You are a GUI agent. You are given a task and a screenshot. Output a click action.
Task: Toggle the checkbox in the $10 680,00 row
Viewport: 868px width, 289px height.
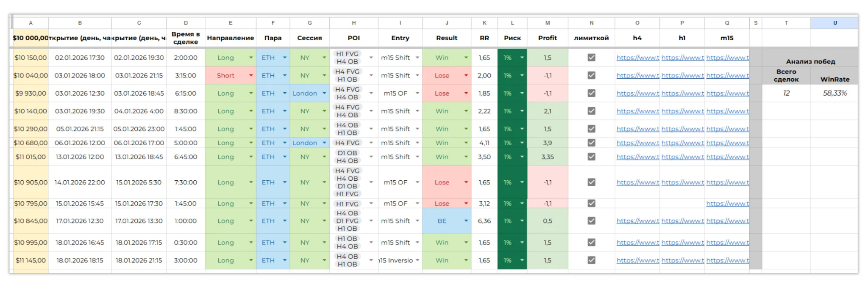[x=591, y=143]
